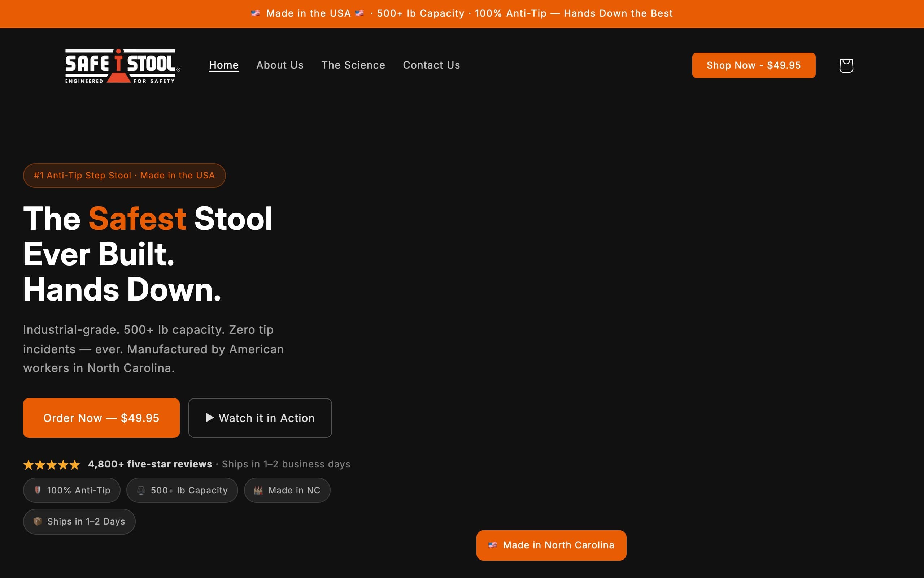Click the package icon beside Ships in 1–2 Days

tap(38, 521)
